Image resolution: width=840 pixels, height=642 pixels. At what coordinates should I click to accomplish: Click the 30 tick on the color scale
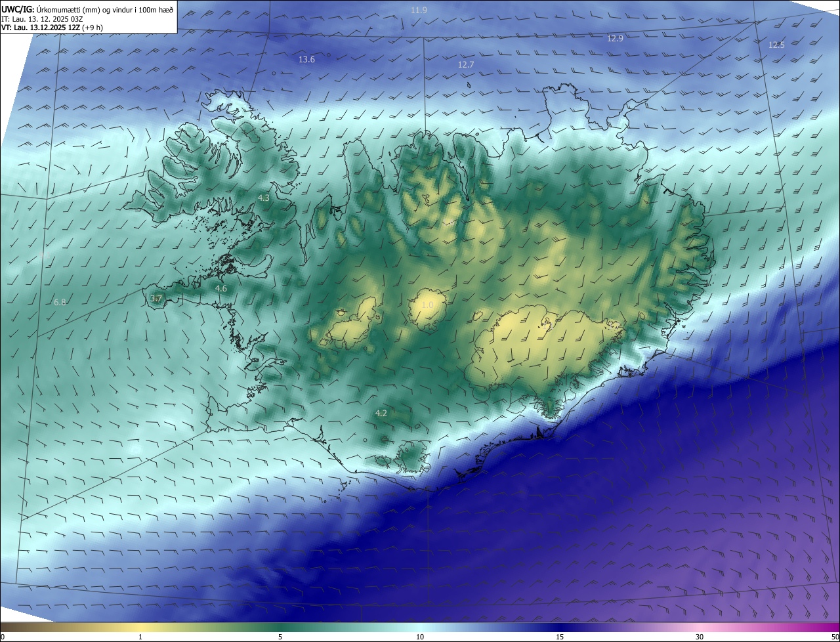pos(700,637)
